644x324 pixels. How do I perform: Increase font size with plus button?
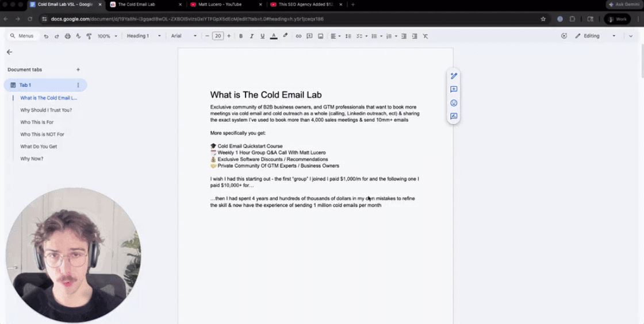[x=229, y=36]
